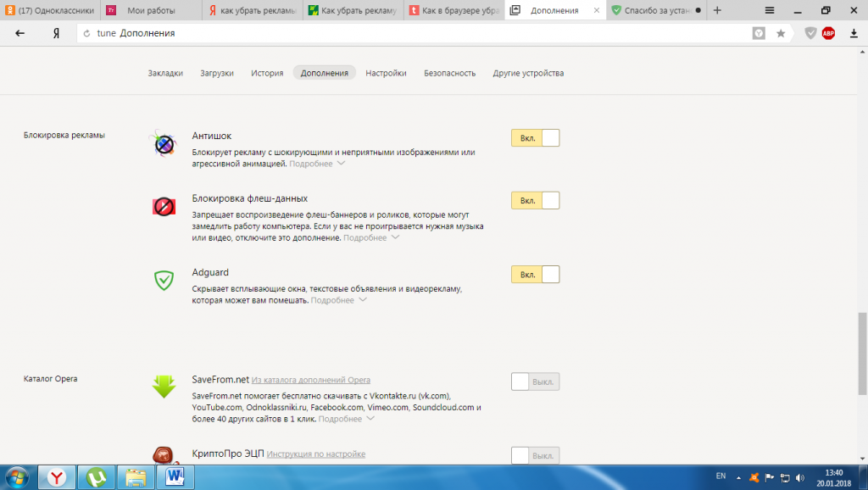Open Microsoft Word from the taskbar
The image size is (868, 490).
(175, 477)
